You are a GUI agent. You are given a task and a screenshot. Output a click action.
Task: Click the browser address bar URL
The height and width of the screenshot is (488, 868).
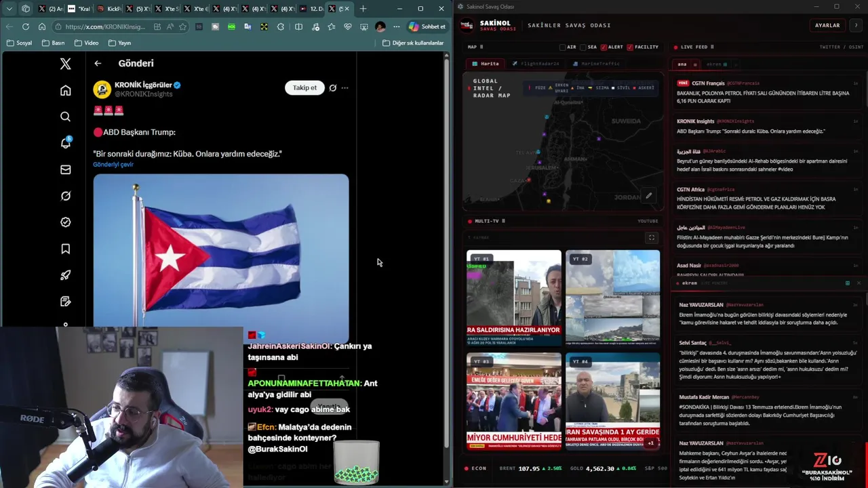coord(105,26)
